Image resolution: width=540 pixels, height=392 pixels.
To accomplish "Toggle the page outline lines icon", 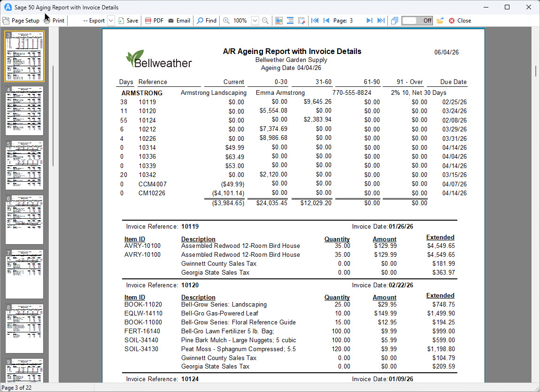I will tap(290, 21).
